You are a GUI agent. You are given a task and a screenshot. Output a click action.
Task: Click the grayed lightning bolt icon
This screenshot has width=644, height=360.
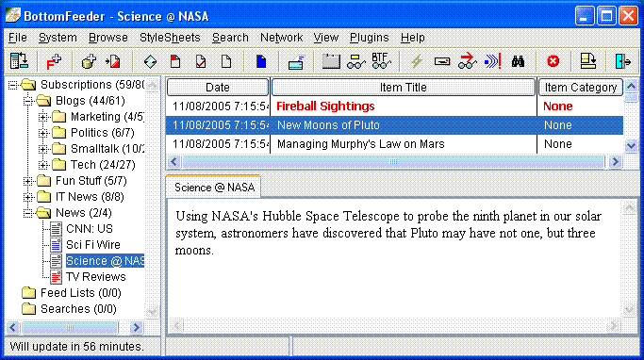(x=417, y=61)
